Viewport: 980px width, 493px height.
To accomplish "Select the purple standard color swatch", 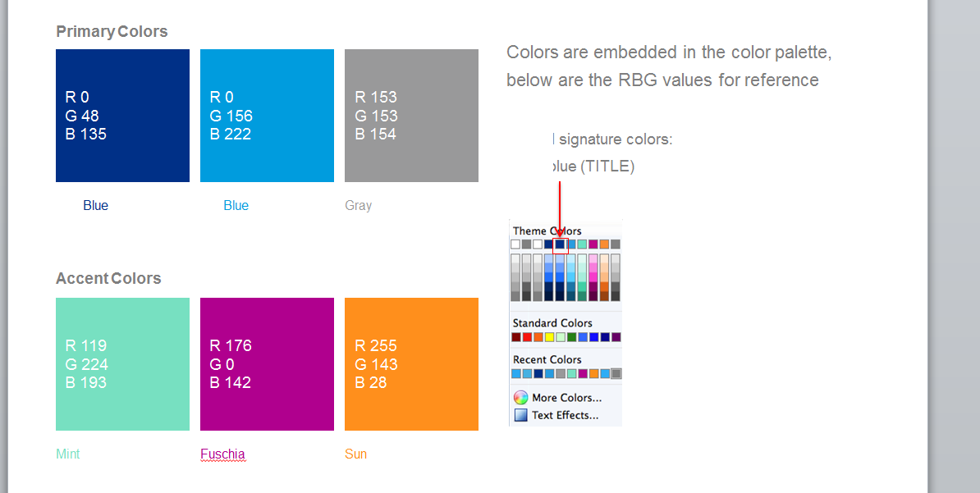I will coord(616,337).
